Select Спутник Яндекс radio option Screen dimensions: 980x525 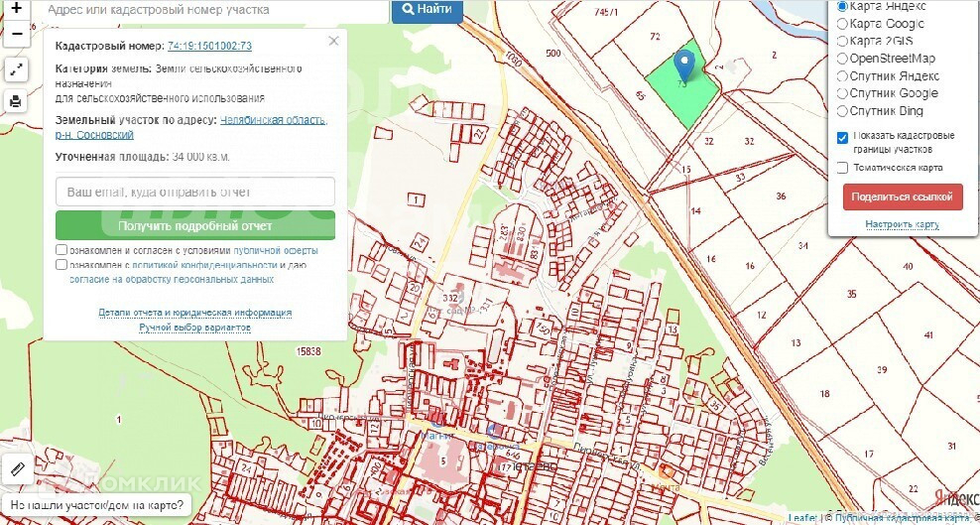click(x=842, y=76)
